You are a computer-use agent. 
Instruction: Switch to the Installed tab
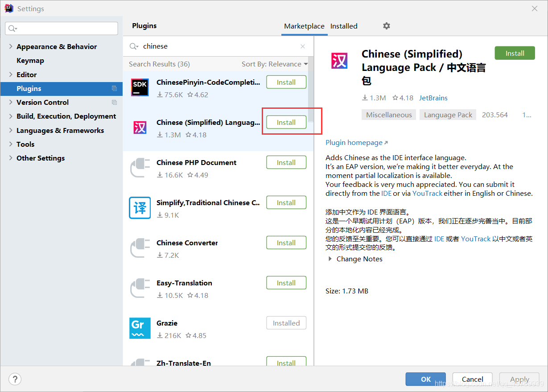[344, 26]
